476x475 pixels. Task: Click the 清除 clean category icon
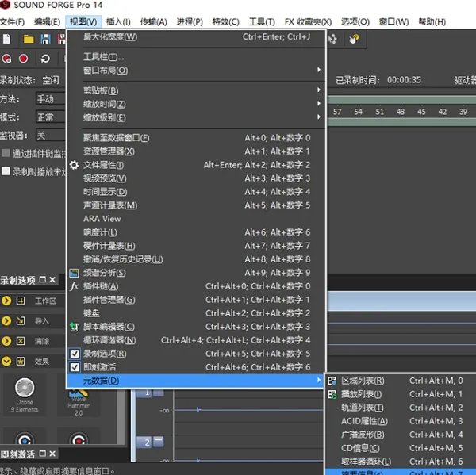21,341
